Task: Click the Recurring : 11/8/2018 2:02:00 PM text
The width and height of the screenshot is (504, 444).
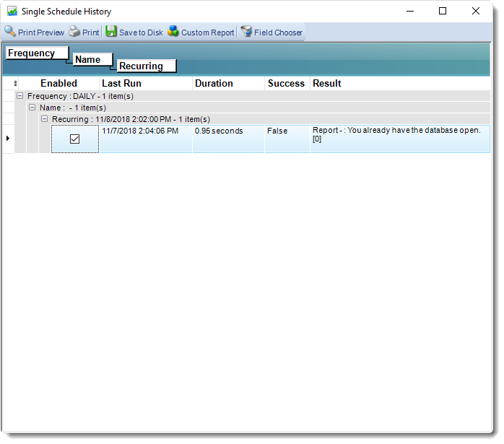Action: [x=111, y=119]
